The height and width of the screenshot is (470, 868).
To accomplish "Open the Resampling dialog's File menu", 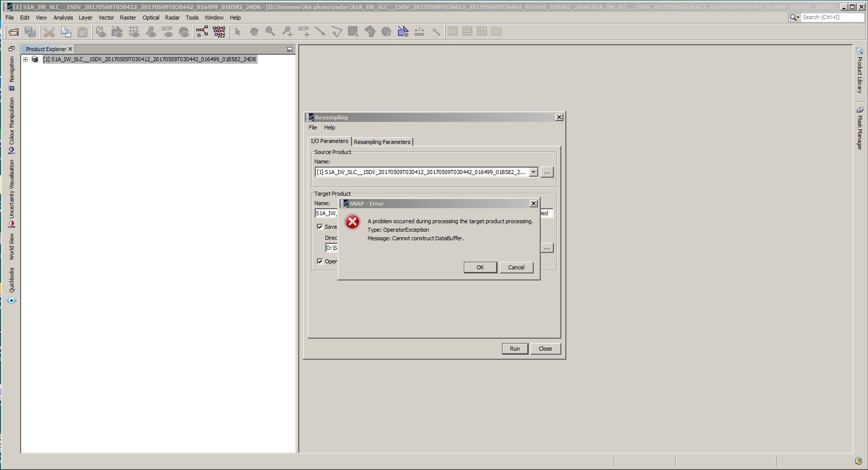I will (313, 127).
